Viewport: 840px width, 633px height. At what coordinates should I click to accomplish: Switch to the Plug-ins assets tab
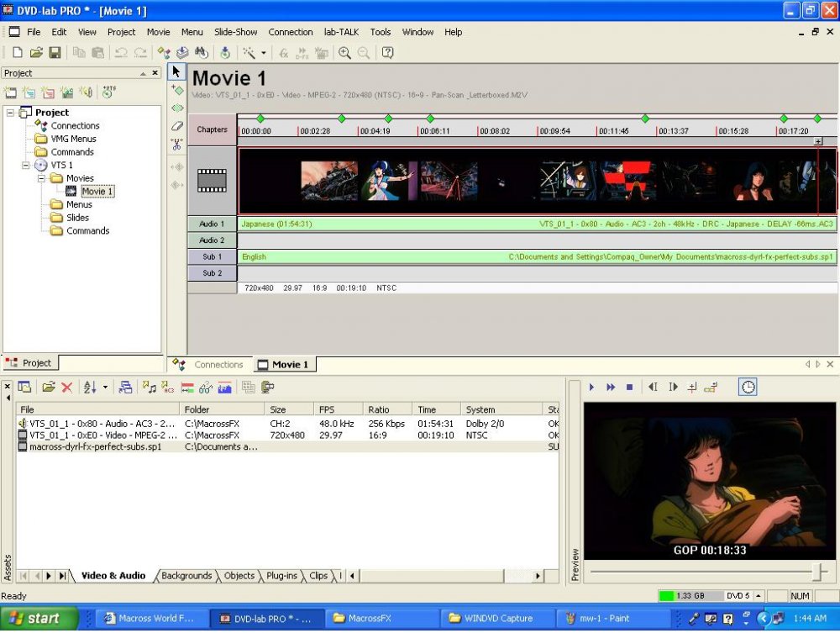coord(281,576)
